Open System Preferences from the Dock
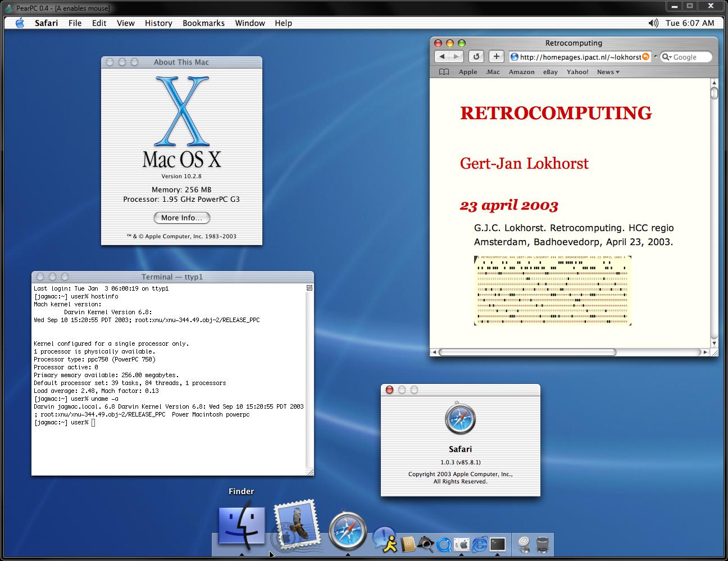 [x=462, y=544]
